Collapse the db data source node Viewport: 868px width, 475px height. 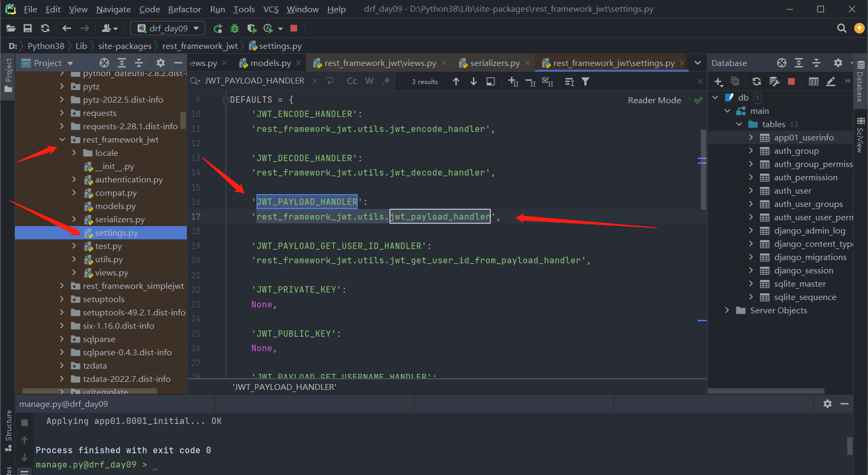(x=716, y=98)
